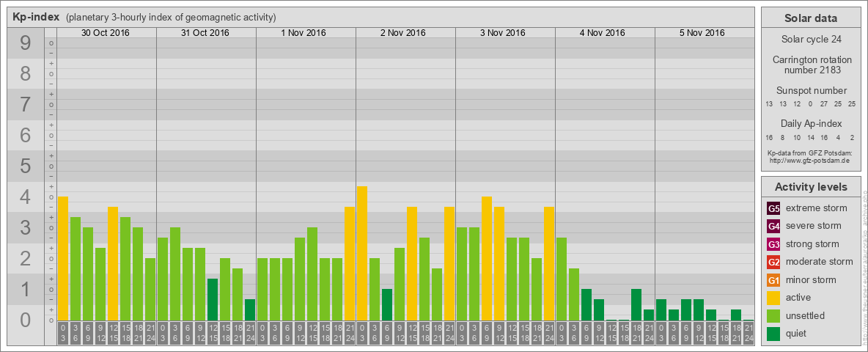Click the 21-24 time slot under 5 Nov 2016

tap(749, 333)
